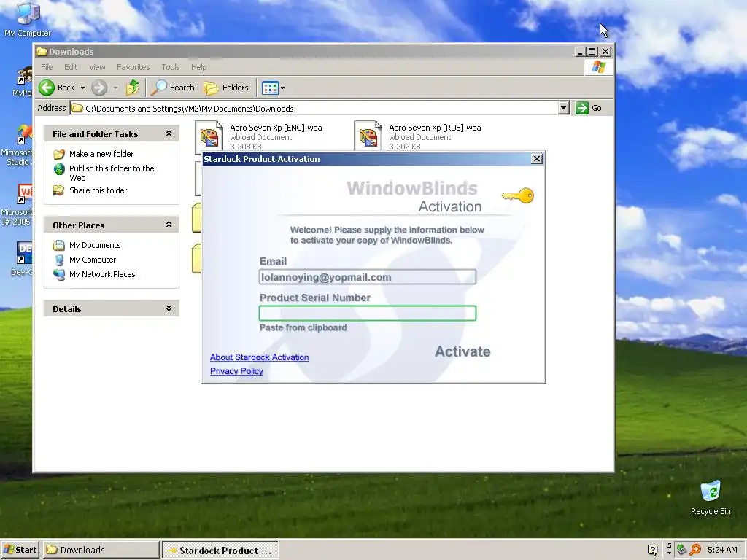Click the Product Serial Number field

[x=368, y=313]
